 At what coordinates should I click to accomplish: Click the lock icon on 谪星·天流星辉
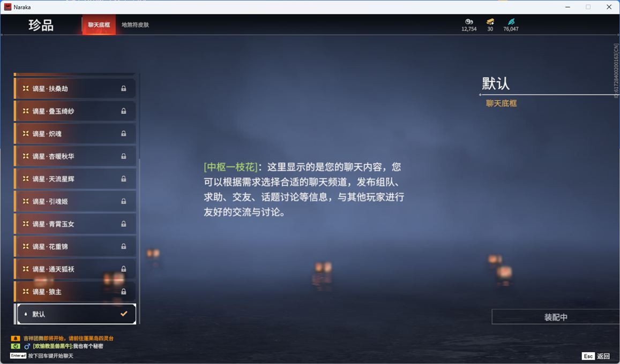click(124, 178)
